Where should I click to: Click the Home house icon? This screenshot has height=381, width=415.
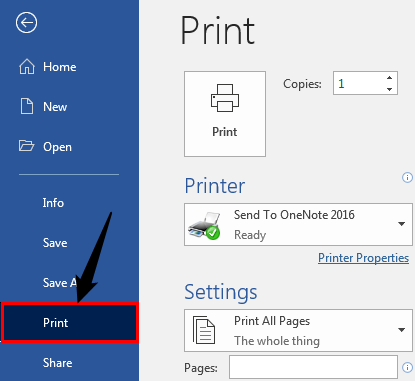[x=27, y=66]
